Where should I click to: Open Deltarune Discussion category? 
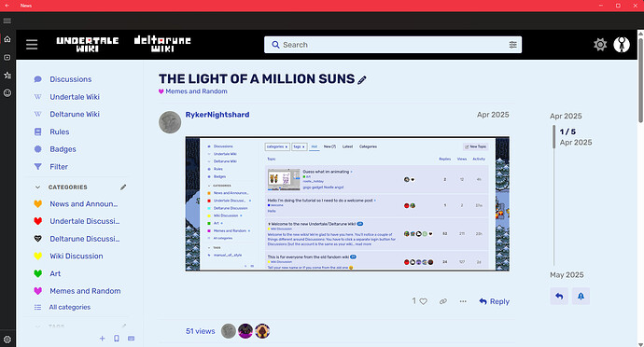(85, 239)
